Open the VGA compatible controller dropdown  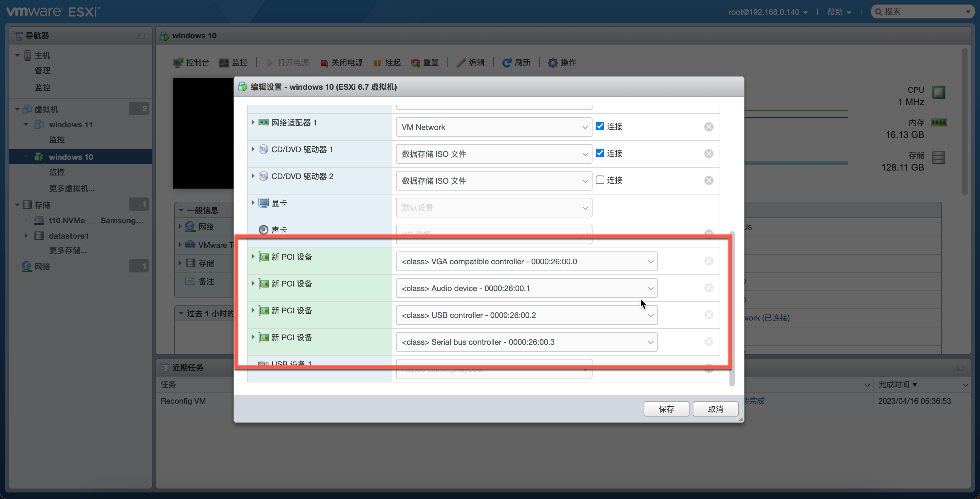(527, 261)
